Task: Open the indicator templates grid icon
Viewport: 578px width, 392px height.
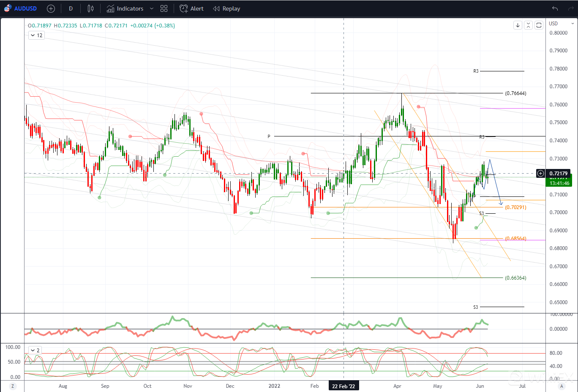Action: pyautogui.click(x=164, y=8)
